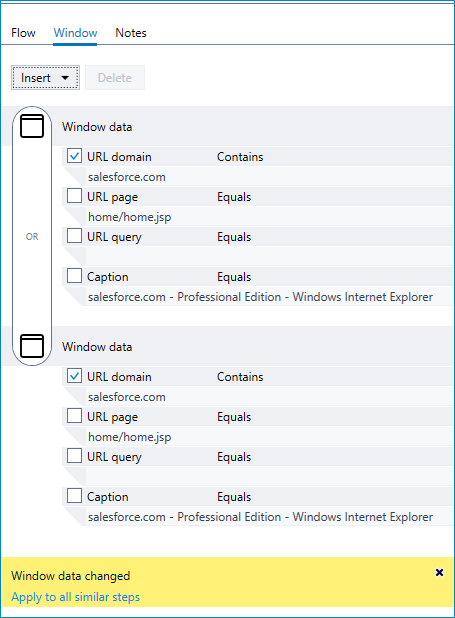Screen dimensions: 455x618
Task: Switch to the Notes tab
Action: [131, 33]
